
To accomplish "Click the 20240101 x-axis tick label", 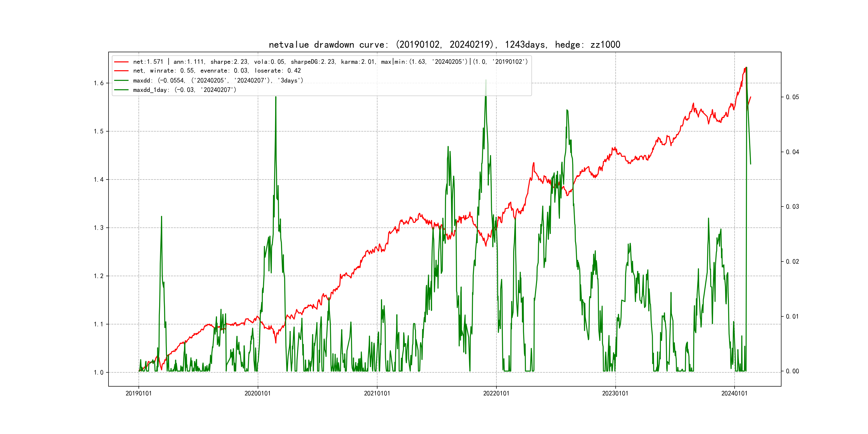I will 734,394.
